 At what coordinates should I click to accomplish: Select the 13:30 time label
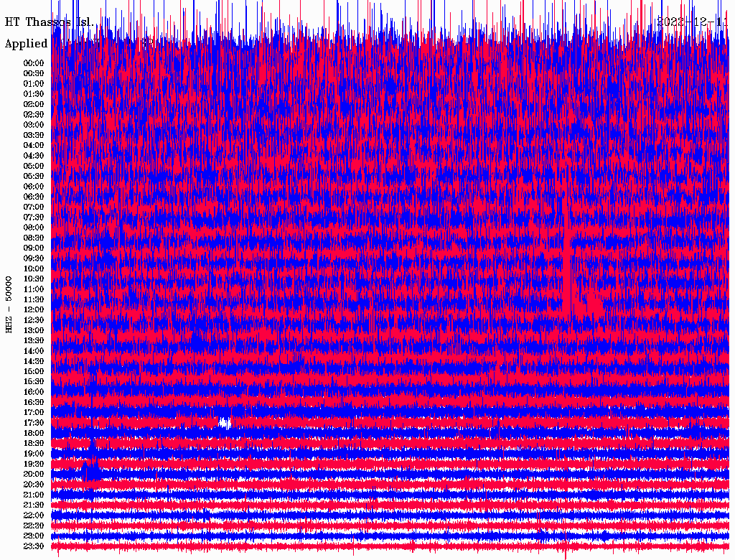[x=34, y=340]
